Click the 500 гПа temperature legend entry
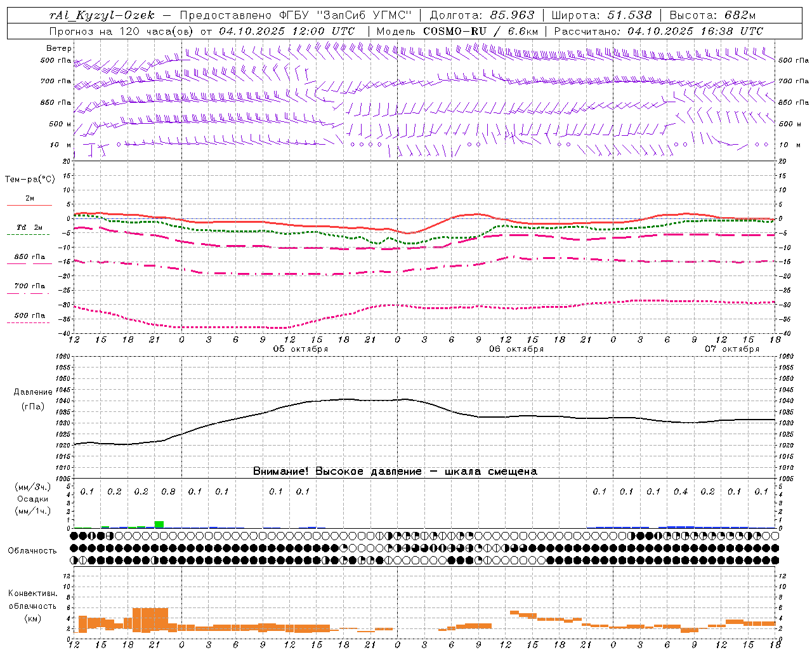This screenshot has height=650, width=812. [x=29, y=315]
